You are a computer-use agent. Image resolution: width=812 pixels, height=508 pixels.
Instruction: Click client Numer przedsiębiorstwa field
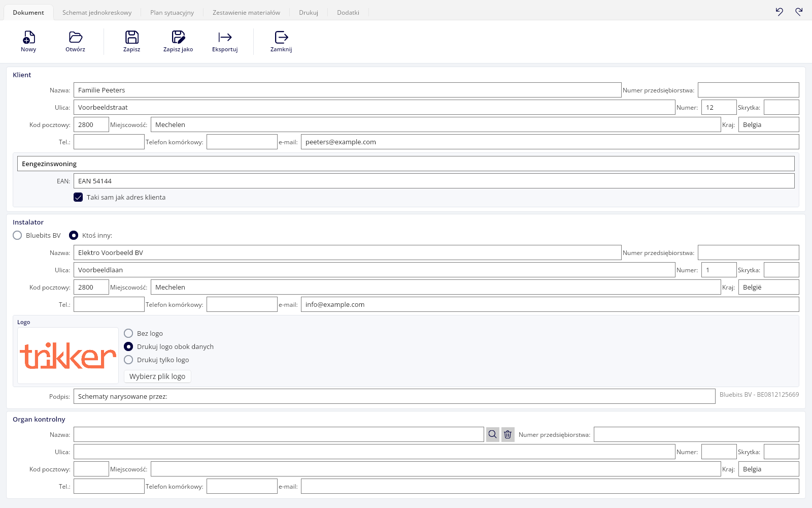(749, 90)
